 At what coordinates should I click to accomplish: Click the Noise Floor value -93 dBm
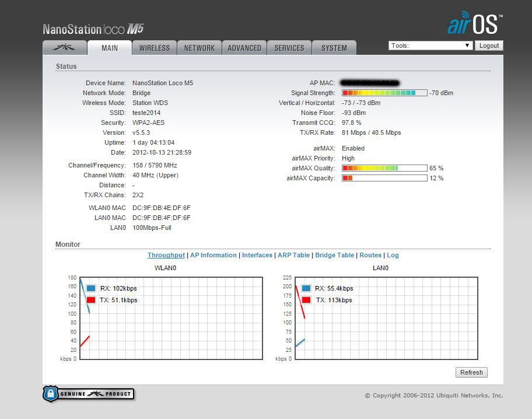point(353,113)
